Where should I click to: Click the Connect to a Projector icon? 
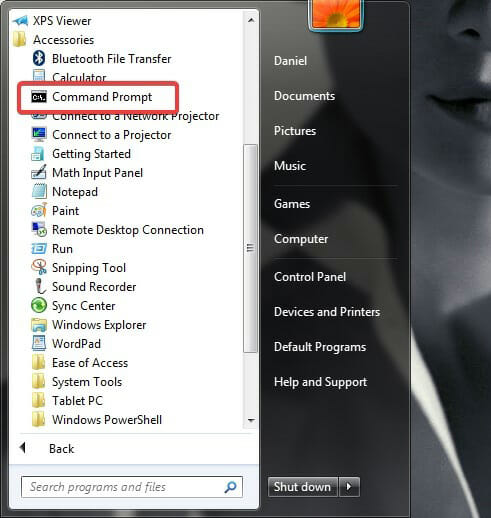click(39, 134)
